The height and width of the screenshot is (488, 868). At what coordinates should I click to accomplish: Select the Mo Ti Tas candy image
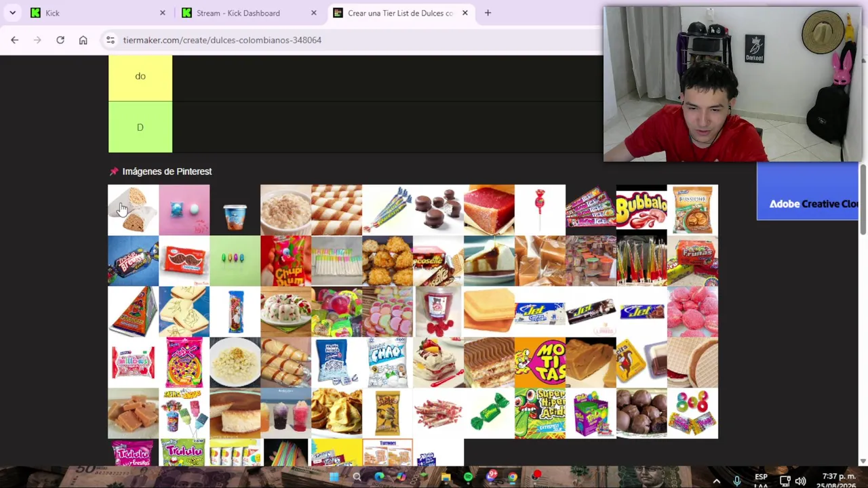click(540, 363)
